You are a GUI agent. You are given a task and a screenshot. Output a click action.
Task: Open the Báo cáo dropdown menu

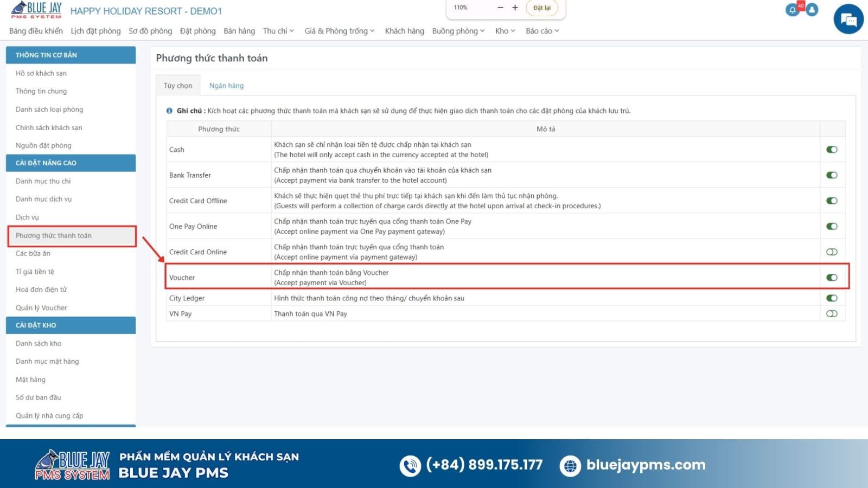click(542, 31)
